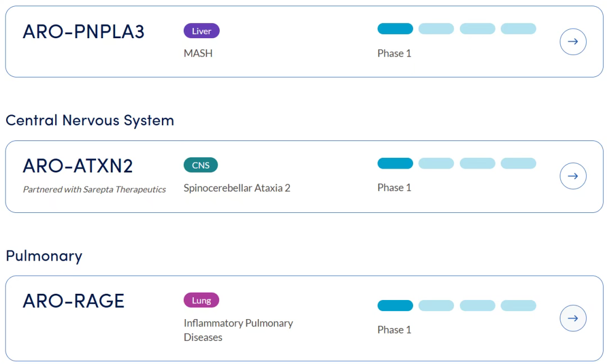Open the ARO-PNPLA3 program title
The image size is (607, 364).
point(83,32)
